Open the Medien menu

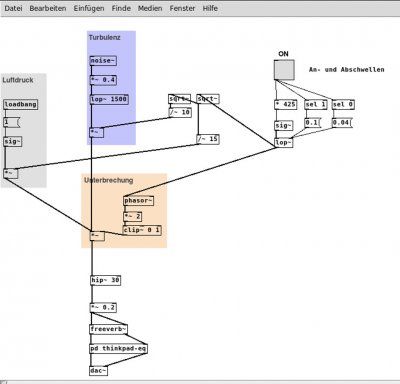150,8
